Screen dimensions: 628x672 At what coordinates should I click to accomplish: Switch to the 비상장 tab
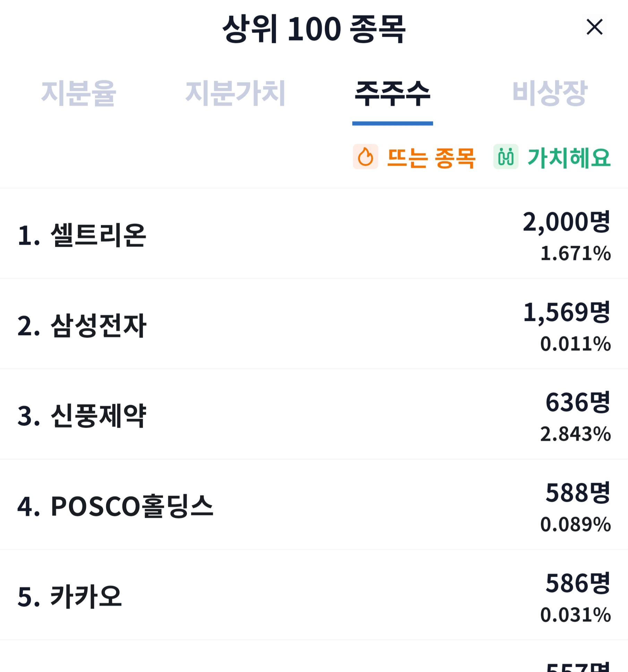(550, 93)
